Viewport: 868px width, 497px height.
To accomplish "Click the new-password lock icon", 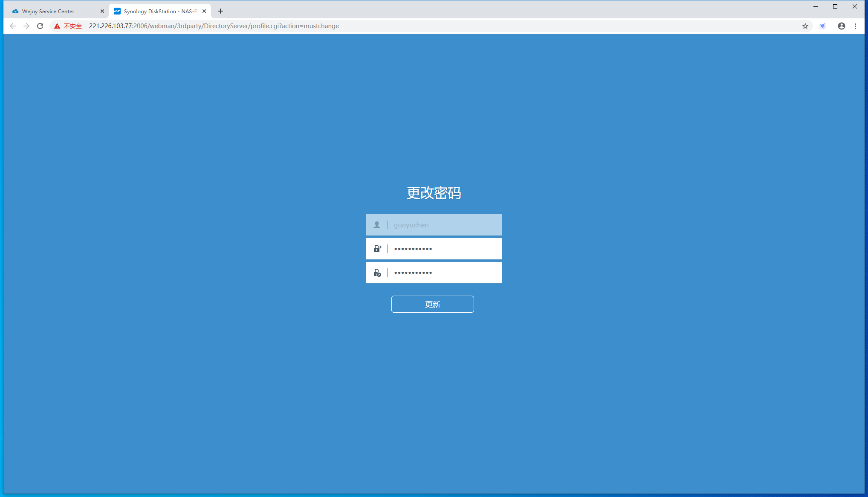I will [377, 249].
